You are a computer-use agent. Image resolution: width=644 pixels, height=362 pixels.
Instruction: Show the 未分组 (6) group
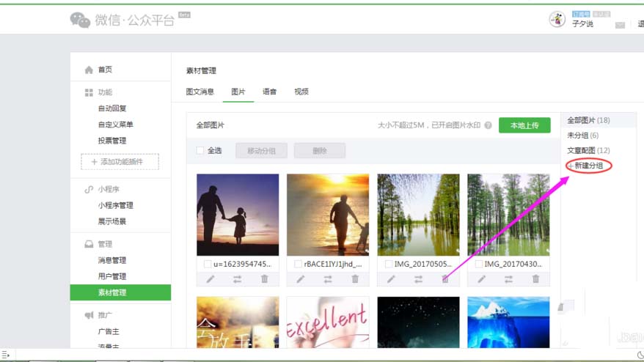tap(583, 136)
